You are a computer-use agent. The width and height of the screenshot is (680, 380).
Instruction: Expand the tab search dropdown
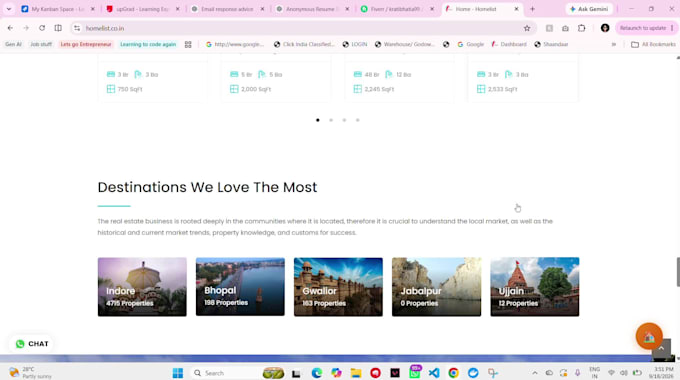click(9, 9)
